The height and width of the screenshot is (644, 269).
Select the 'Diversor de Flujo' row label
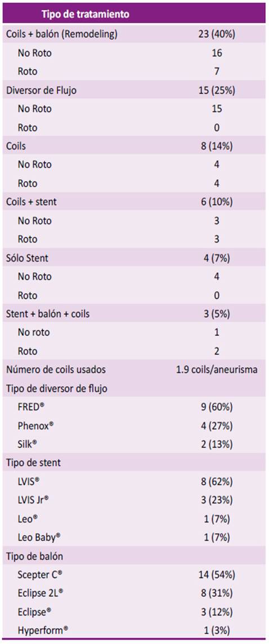coord(41,90)
